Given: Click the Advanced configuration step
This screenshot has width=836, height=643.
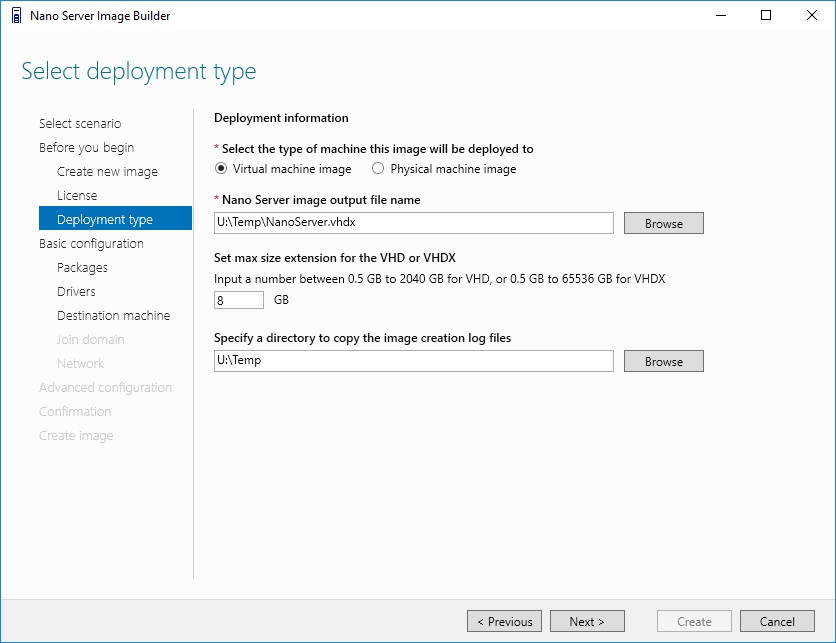Looking at the screenshot, I should (x=106, y=388).
